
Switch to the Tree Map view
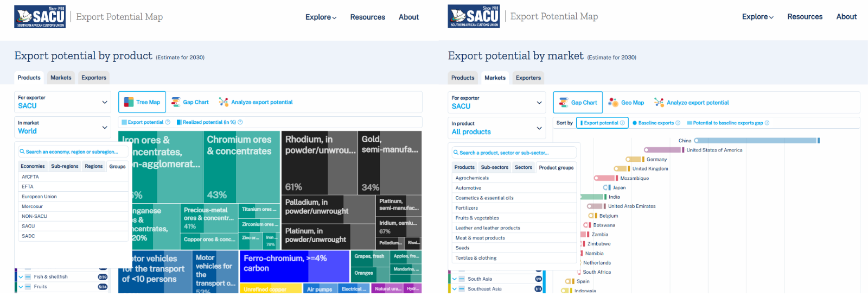click(142, 102)
